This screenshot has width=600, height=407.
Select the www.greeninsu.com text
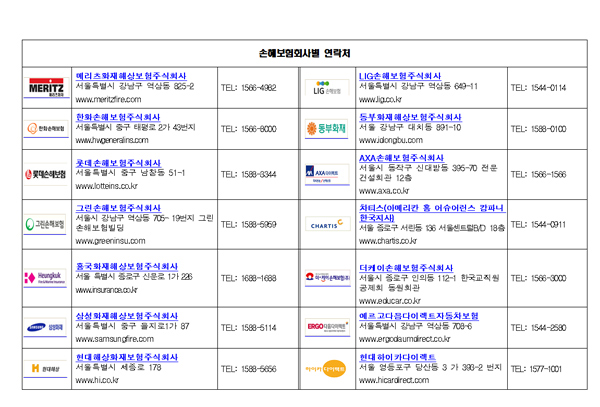tap(110, 241)
